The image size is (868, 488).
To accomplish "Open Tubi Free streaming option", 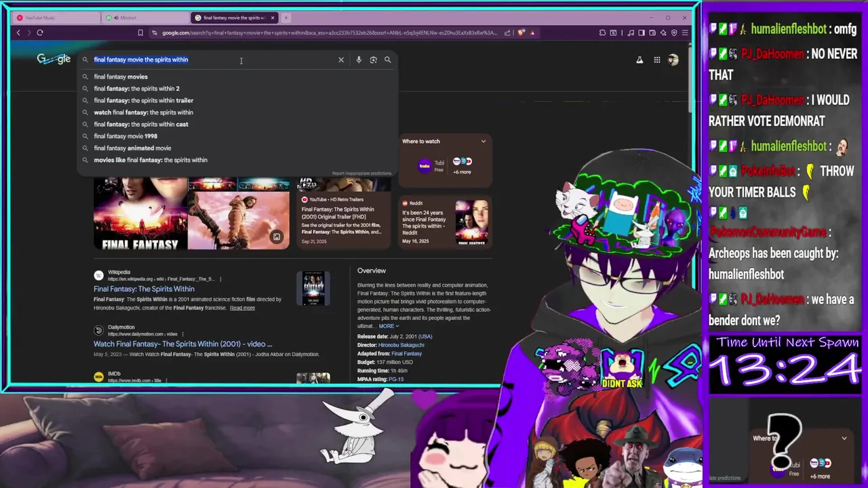I will [x=431, y=165].
